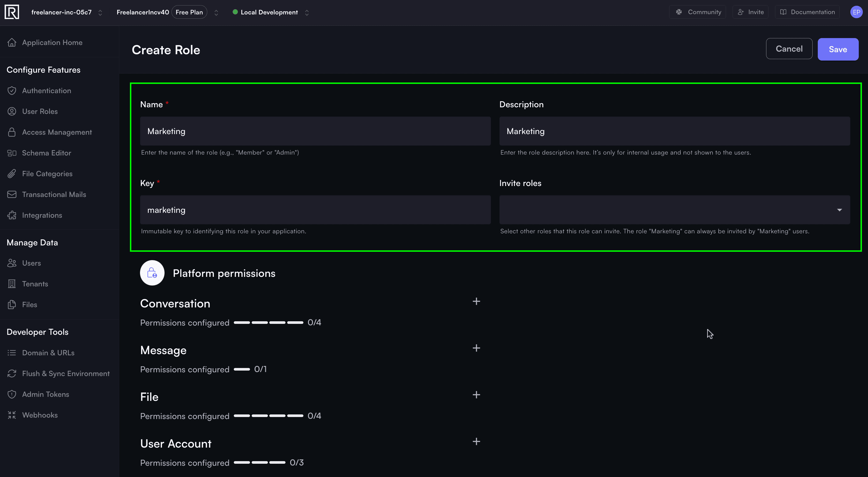Image resolution: width=868 pixels, height=477 pixels.
Task: Click the Application Home house icon
Action: 12,42
